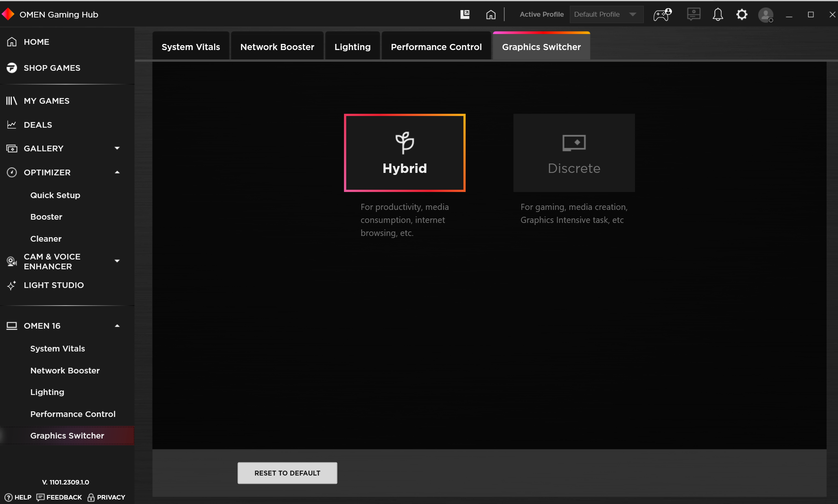Click the Optimizer gauge icon

coord(12,172)
